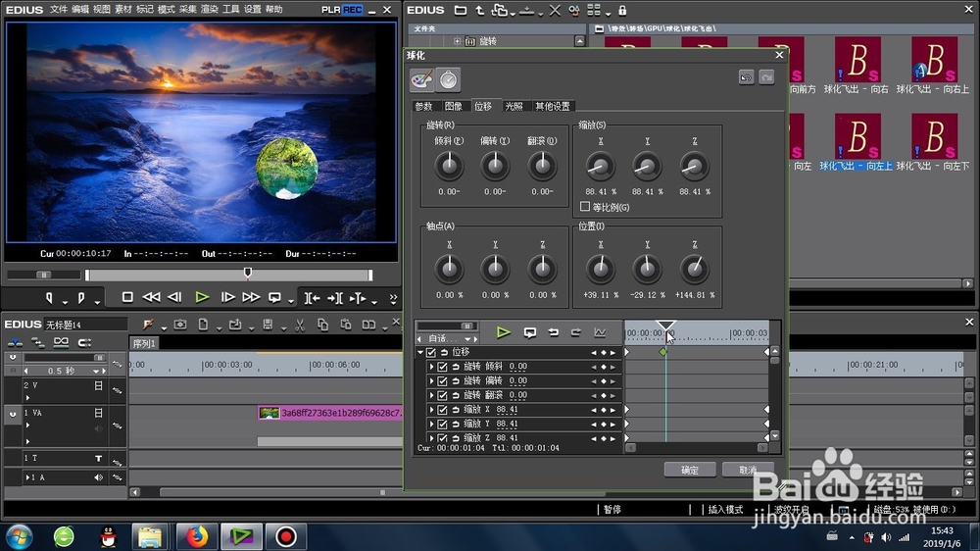Viewport: 980px width, 551px height.
Task: Toggle speaker mute on 1 A track
Action: click(x=99, y=477)
